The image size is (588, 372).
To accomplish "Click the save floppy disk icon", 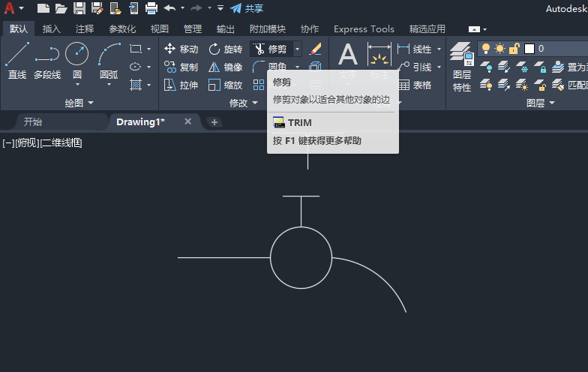I will tap(79, 7).
